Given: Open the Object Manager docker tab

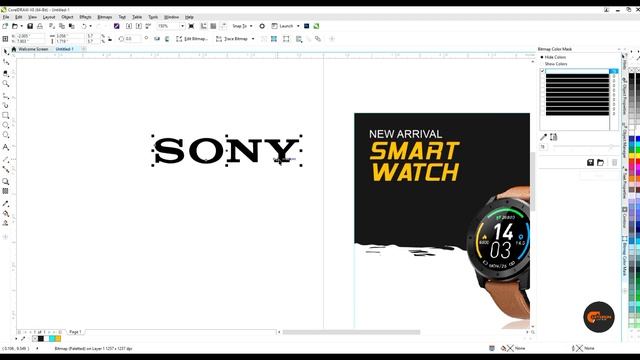Looking at the screenshot, I should 624,139.
